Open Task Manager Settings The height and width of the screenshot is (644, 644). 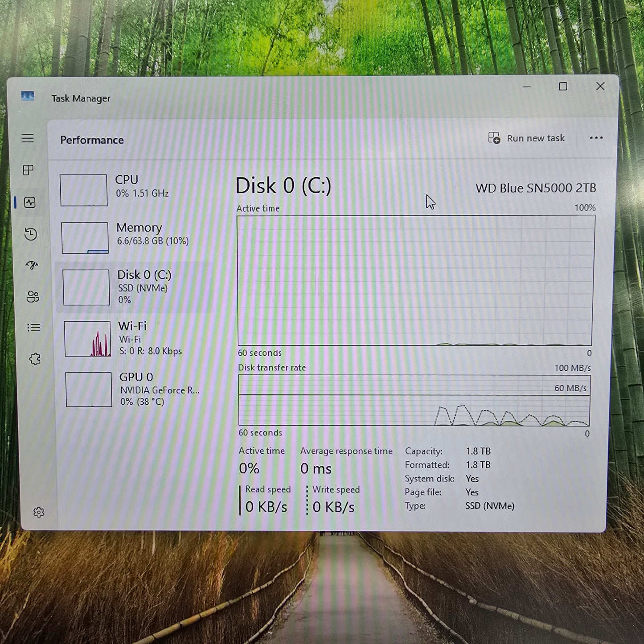pyautogui.click(x=38, y=513)
